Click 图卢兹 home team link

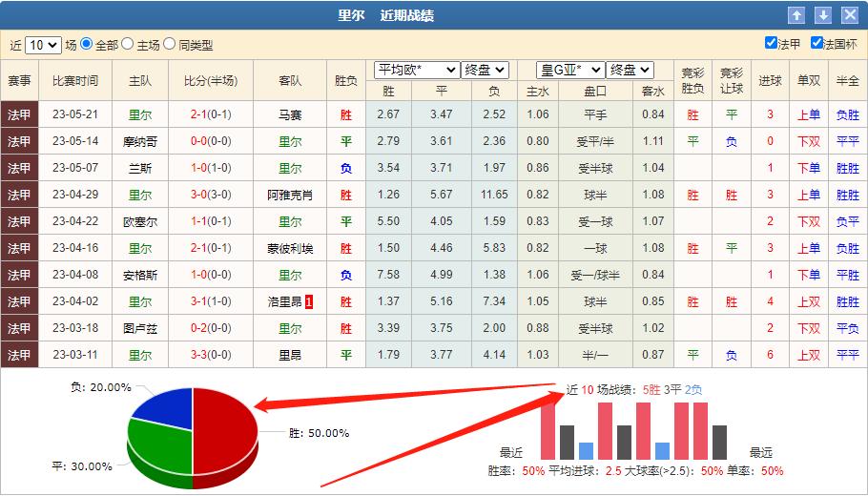coord(140,328)
